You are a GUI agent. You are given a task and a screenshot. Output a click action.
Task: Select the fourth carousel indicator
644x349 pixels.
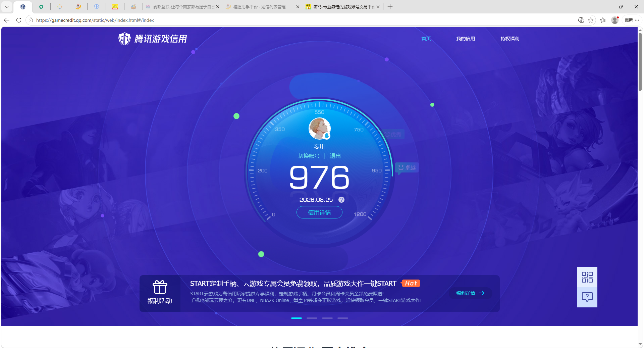343,318
